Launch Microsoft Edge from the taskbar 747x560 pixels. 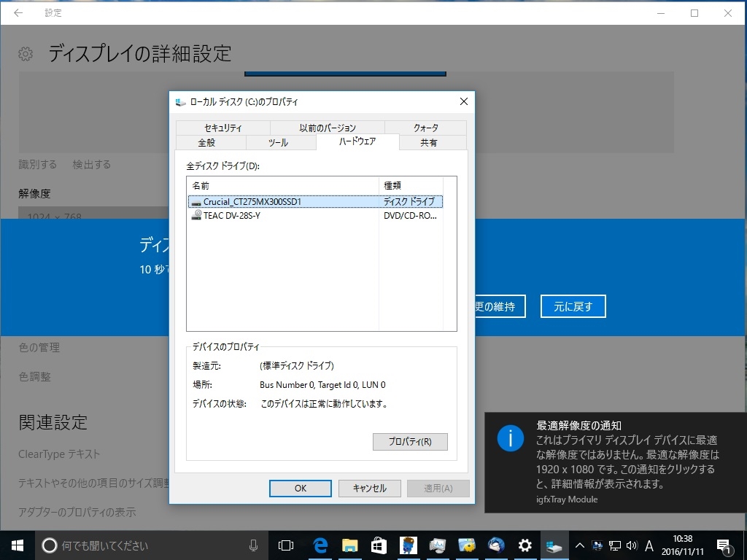click(x=320, y=545)
